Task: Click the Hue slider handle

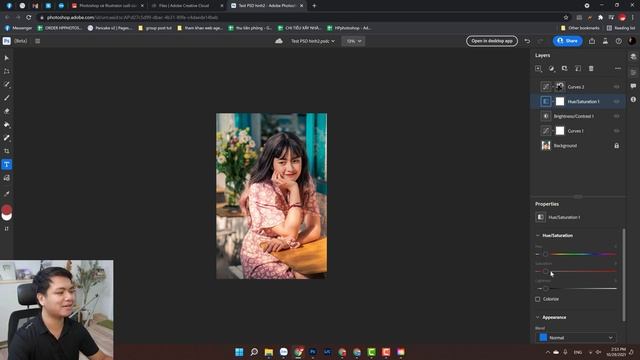Action: click(x=545, y=254)
